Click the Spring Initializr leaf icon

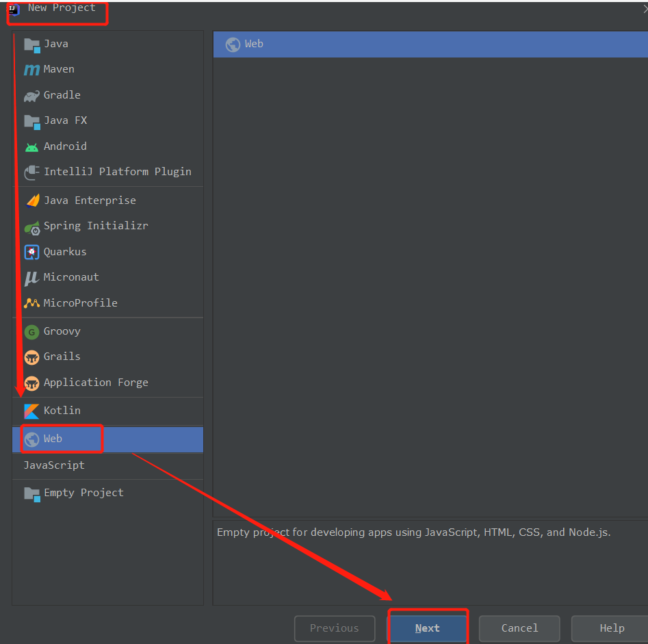pyautogui.click(x=32, y=228)
